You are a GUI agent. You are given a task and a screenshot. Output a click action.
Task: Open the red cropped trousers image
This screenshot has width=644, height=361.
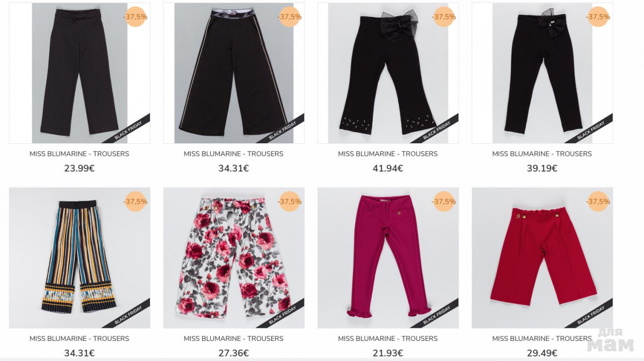[x=542, y=258]
